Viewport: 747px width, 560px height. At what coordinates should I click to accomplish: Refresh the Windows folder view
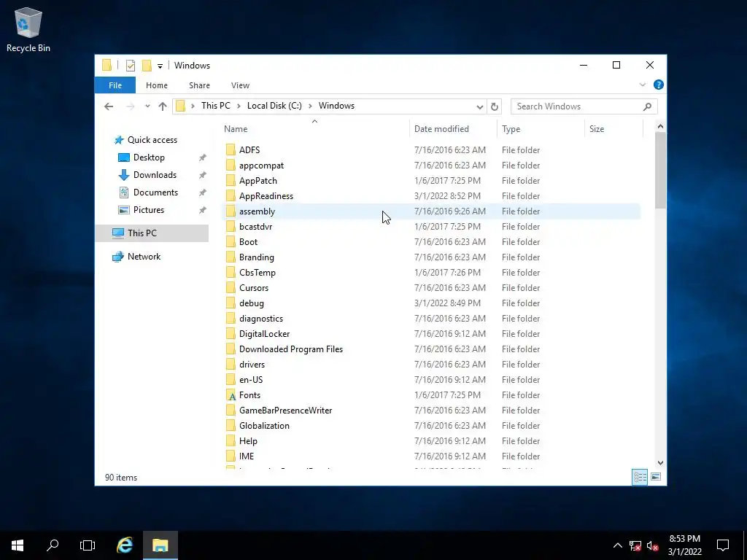point(495,106)
